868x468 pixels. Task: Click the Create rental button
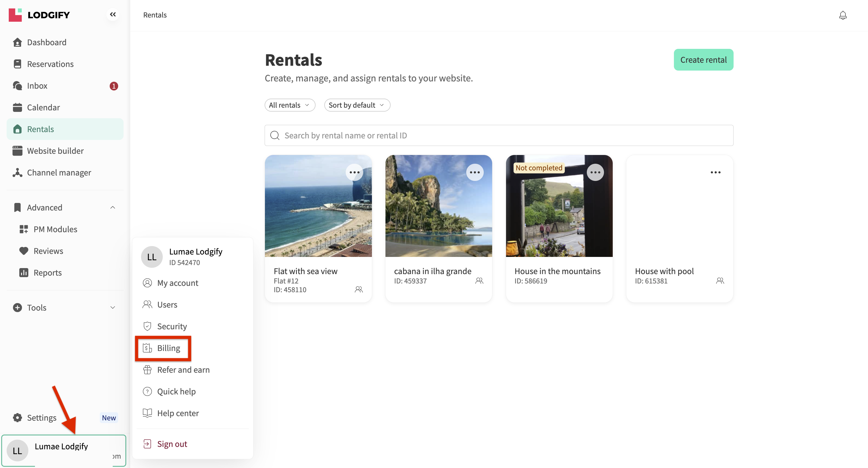703,60
